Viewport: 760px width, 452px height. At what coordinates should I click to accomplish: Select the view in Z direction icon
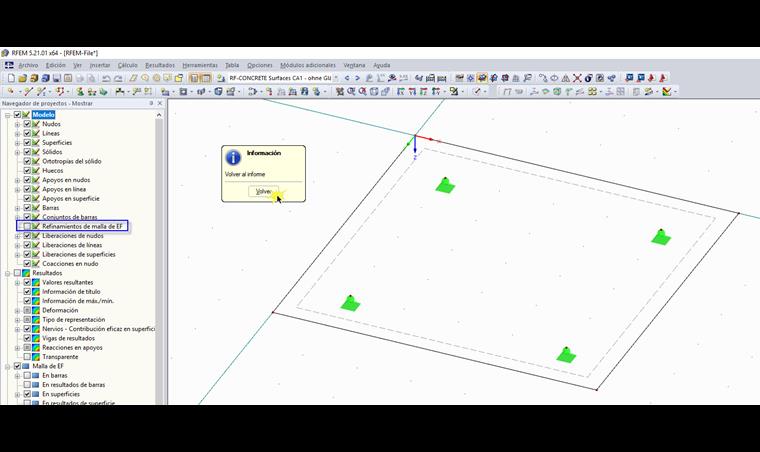[424, 92]
